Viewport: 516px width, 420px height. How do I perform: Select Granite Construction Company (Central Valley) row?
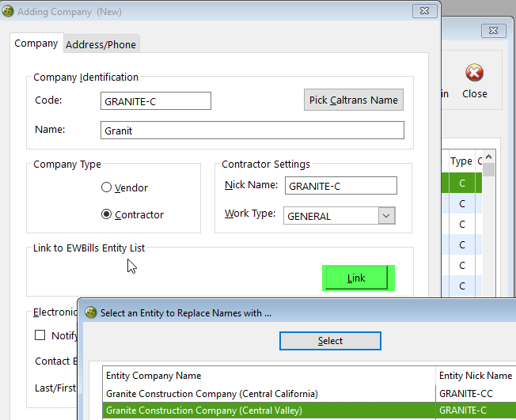309,411
